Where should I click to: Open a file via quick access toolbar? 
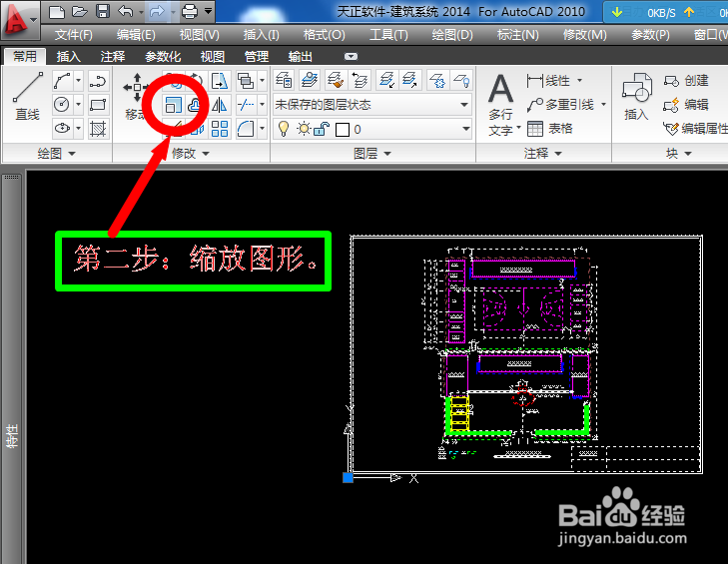point(80,12)
